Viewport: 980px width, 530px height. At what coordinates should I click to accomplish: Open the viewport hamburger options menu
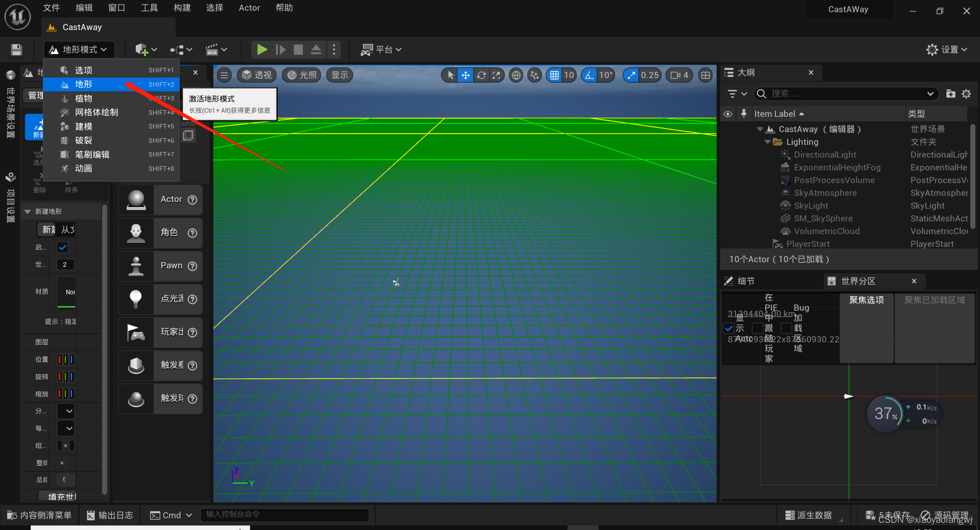tap(224, 75)
